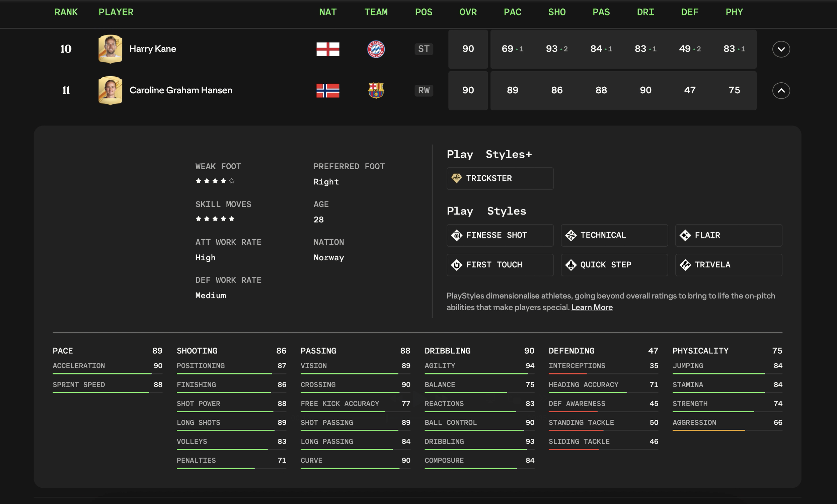Click the SHOOTING category heading
This screenshot has width=837, height=504.
pyautogui.click(x=197, y=350)
